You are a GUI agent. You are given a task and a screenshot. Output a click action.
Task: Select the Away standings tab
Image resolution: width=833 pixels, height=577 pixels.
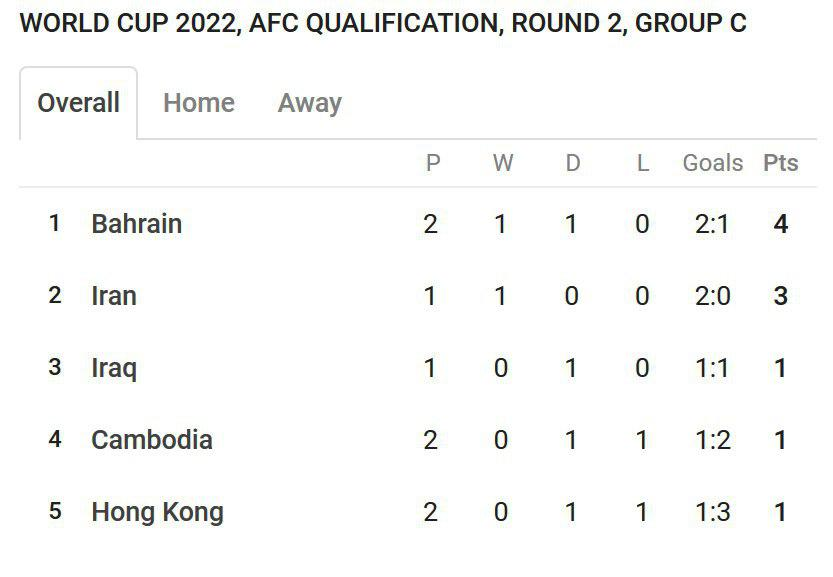tap(310, 103)
